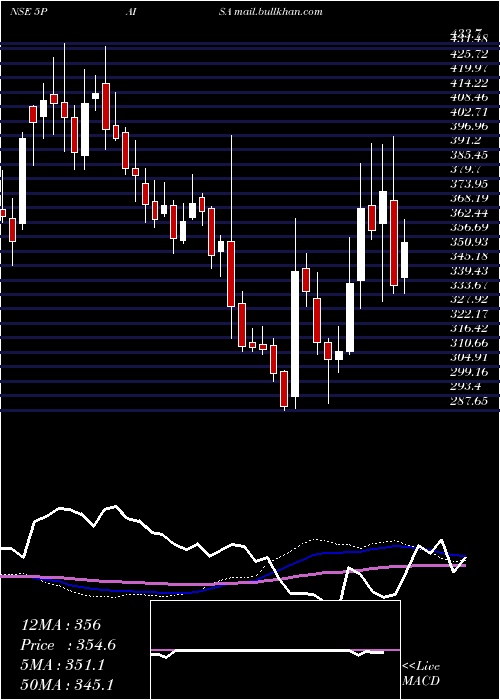Select the 368.19 price level

pyautogui.click(x=469, y=198)
